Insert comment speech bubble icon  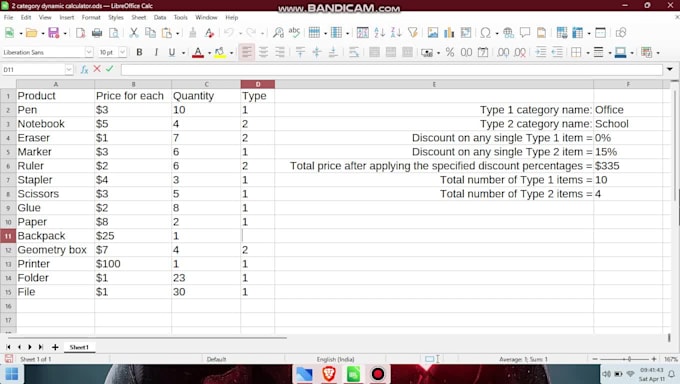point(525,33)
